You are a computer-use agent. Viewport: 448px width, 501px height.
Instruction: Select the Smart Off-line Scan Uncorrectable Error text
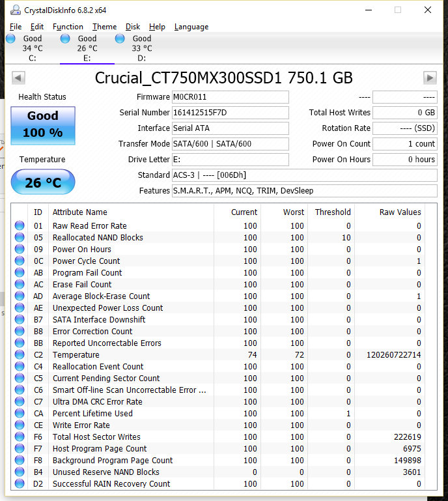130,390
